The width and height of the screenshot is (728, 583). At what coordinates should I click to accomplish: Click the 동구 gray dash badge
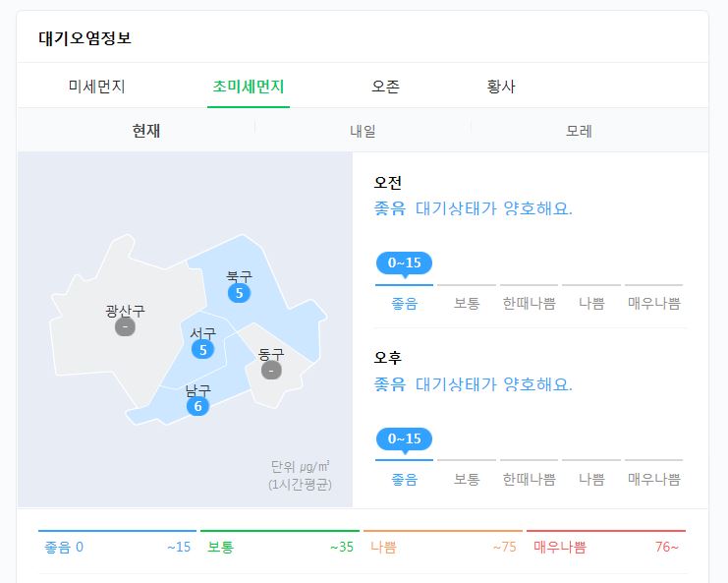271,371
